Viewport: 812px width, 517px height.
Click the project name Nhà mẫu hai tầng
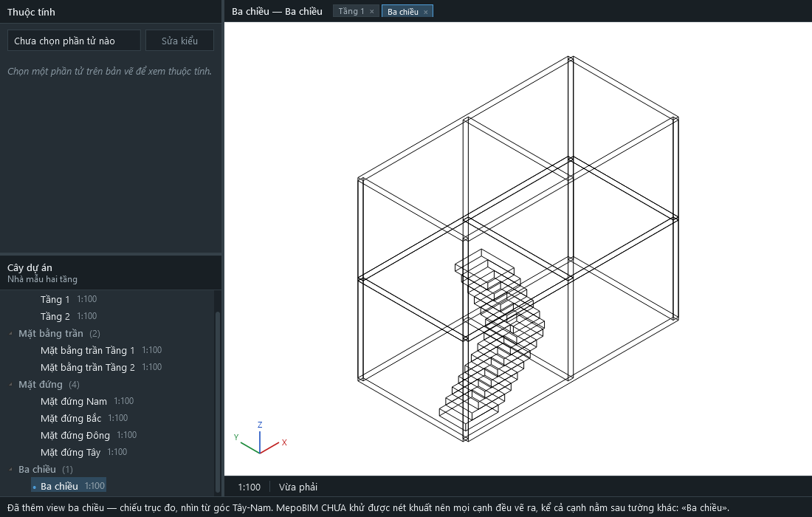[x=43, y=279]
